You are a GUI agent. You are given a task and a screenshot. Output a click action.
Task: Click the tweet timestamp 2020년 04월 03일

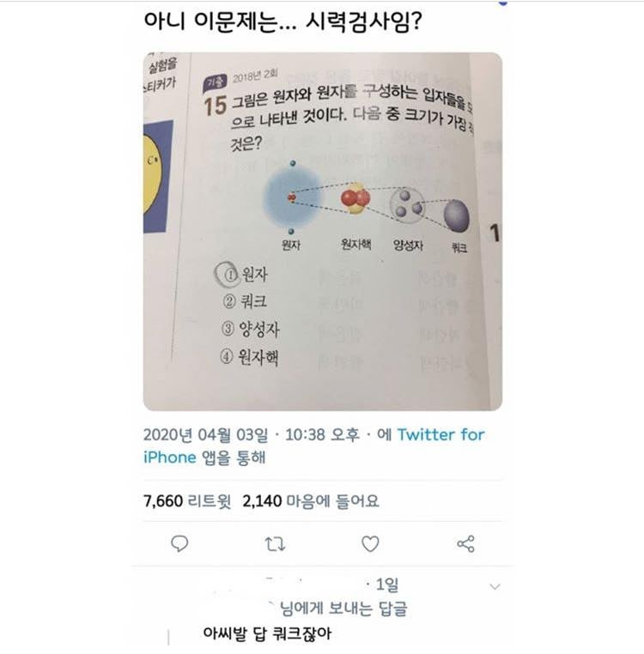click(x=206, y=434)
